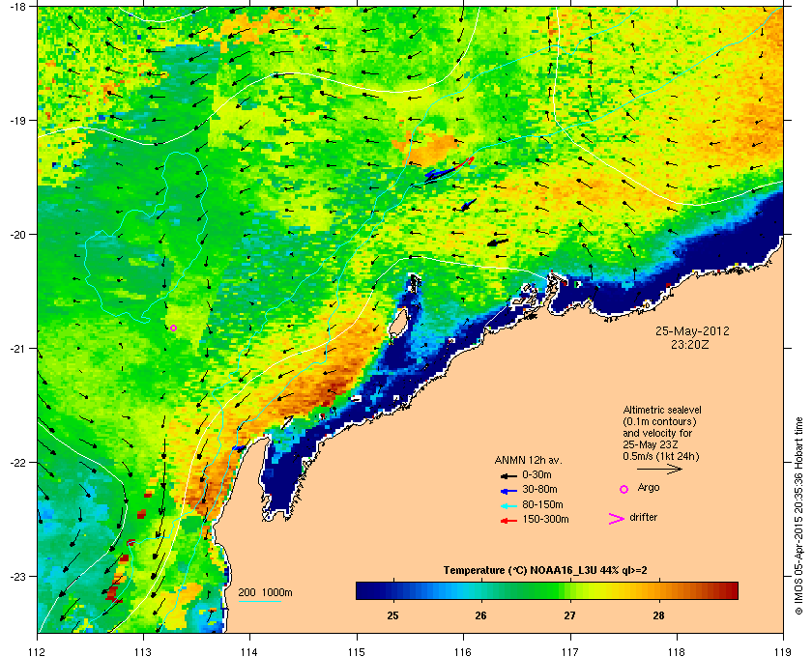
Task: Click the red 150-300m arrow legend symbol
Action: [x=508, y=521]
